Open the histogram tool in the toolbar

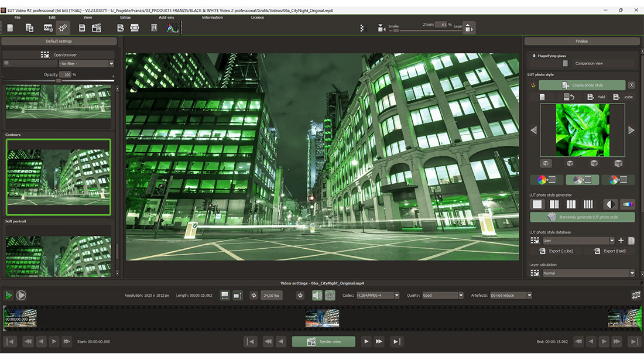173,28
